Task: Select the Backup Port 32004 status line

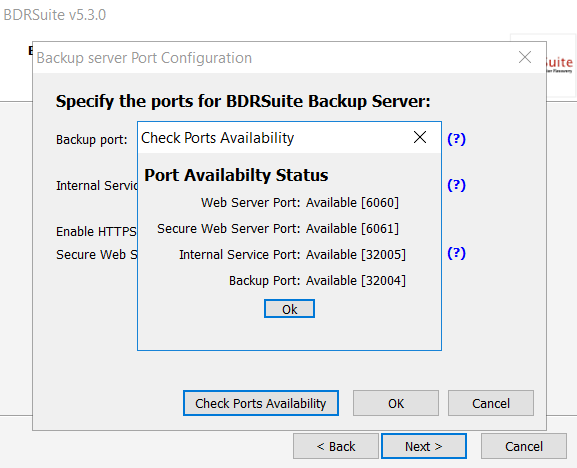Action: 317,281
